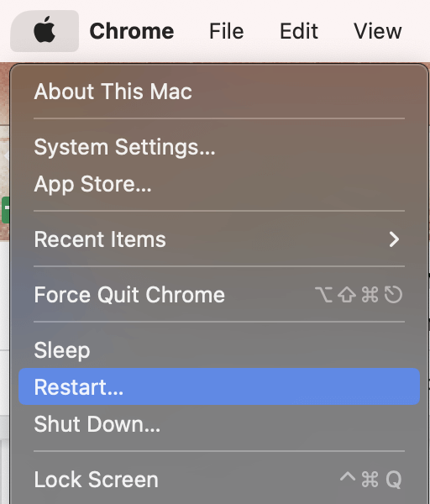
Task: Launch App Store from the menu
Action: tap(219, 184)
